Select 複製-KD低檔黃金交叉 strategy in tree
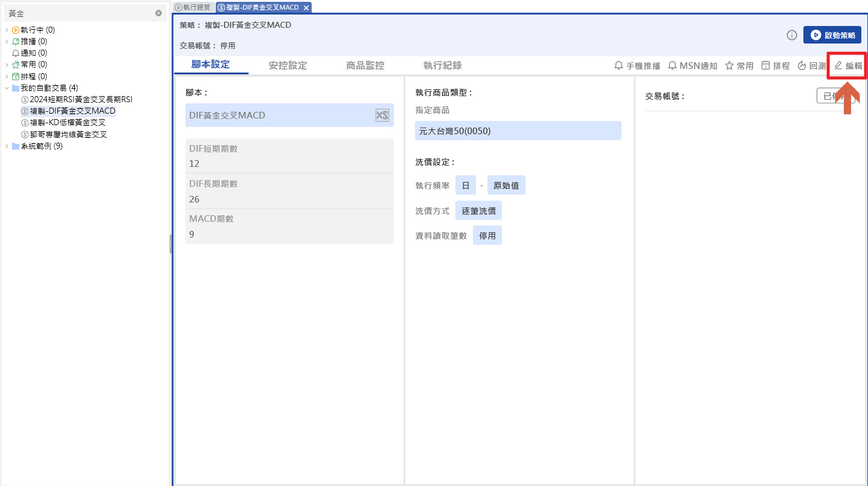This screenshot has height=486, width=868. point(68,123)
